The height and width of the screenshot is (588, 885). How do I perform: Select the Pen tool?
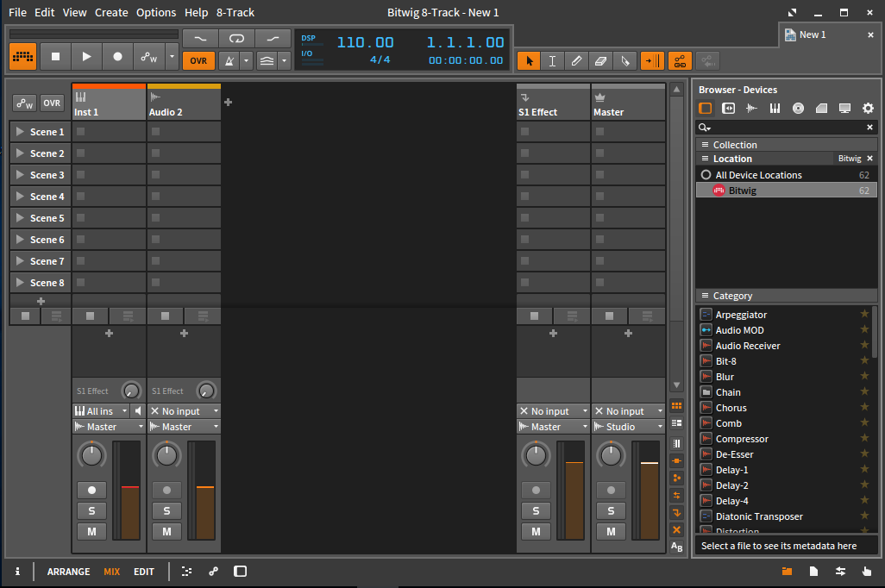(x=576, y=61)
